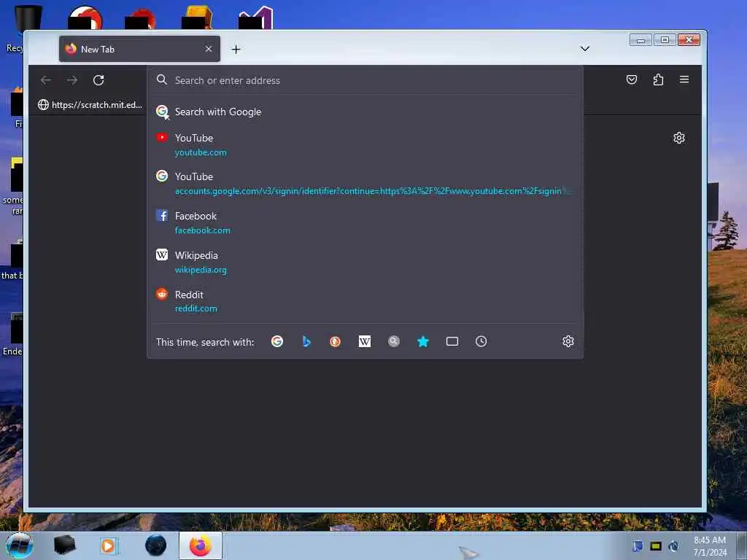Open the Reddit suggestion
This screenshot has height=560, width=747.
tap(365, 301)
